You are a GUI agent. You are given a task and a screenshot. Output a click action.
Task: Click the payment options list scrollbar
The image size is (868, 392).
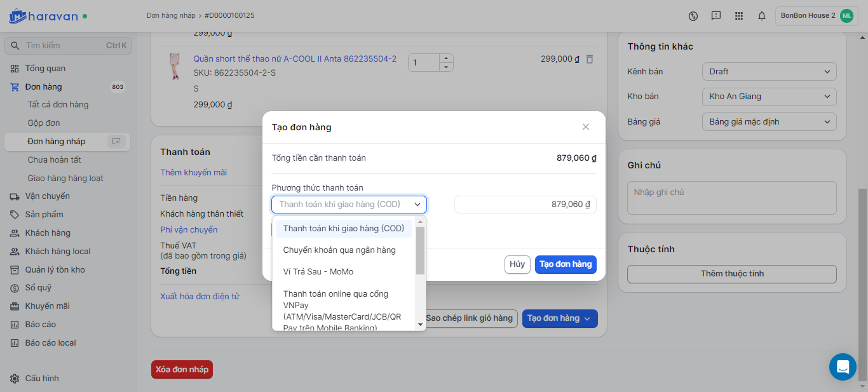(420, 250)
